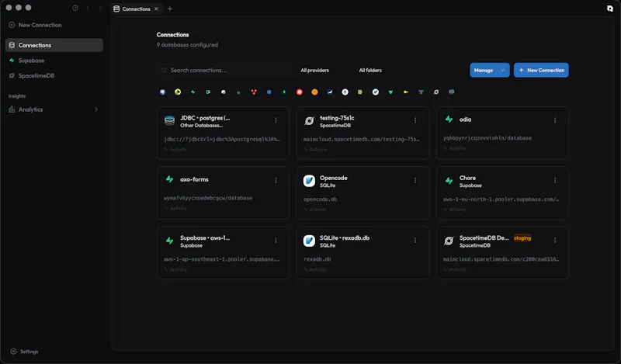
Task: Open more options for Opencode card
Action: point(415,180)
